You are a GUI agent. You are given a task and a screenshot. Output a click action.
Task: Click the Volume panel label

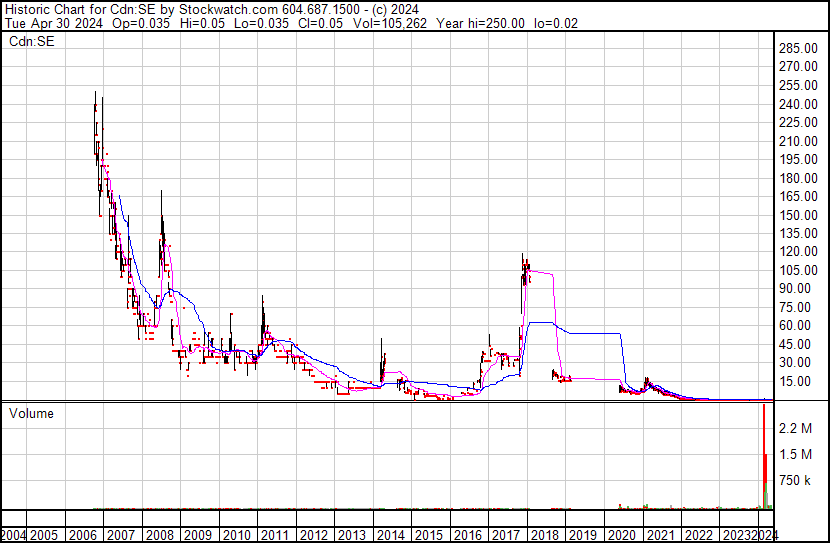[x=31, y=413]
